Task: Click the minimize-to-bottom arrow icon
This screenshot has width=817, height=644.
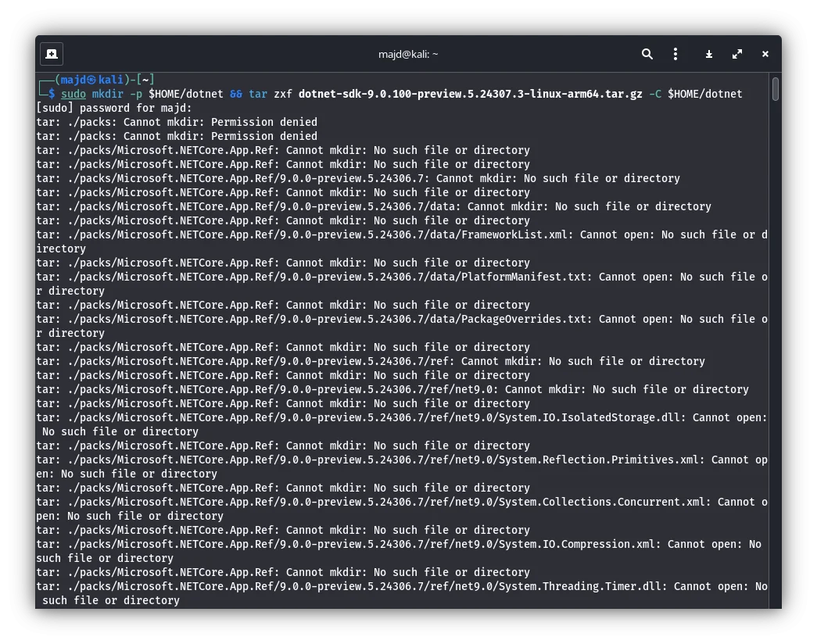Action: pyautogui.click(x=708, y=54)
